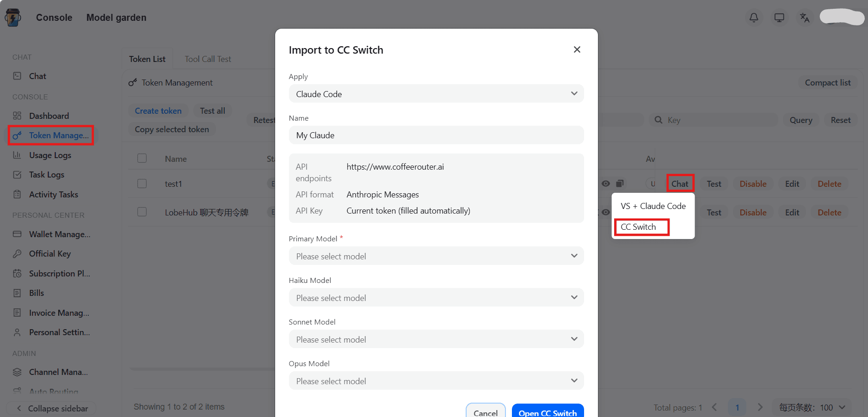The image size is (868, 417).
Task: Switch to the Token List tab
Action: [x=147, y=59]
